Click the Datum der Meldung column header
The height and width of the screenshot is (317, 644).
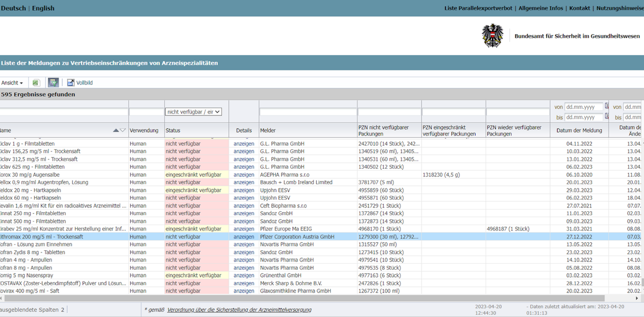[579, 131]
